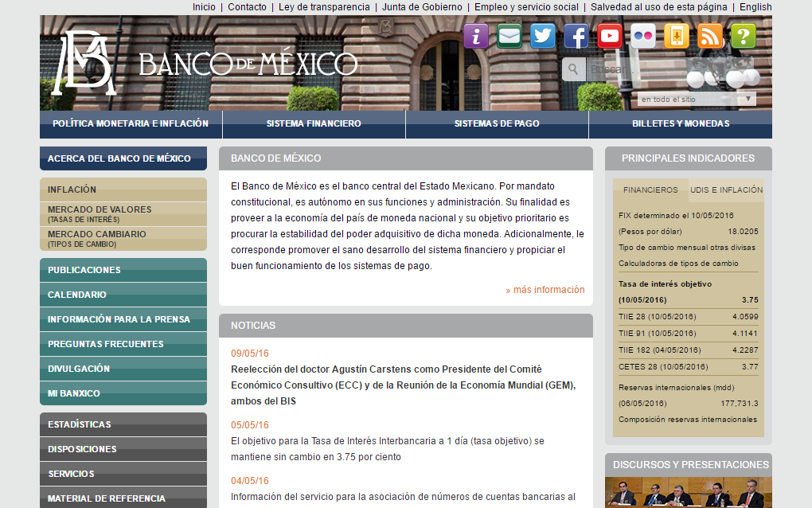Click the 18.0205 FIX value
This screenshot has height=508, width=812.
pyautogui.click(x=743, y=232)
